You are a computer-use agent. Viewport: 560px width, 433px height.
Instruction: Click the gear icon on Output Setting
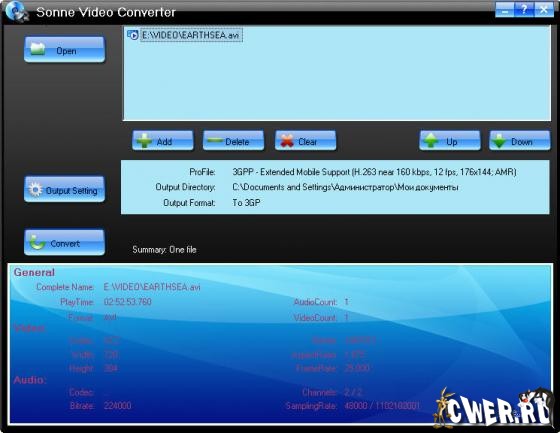35,189
